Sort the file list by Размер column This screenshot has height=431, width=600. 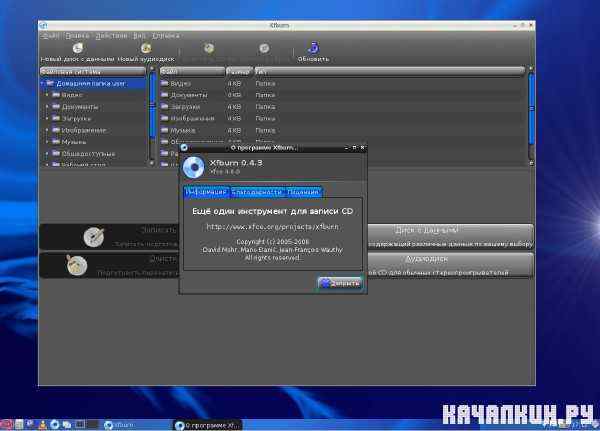click(x=239, y=71)
